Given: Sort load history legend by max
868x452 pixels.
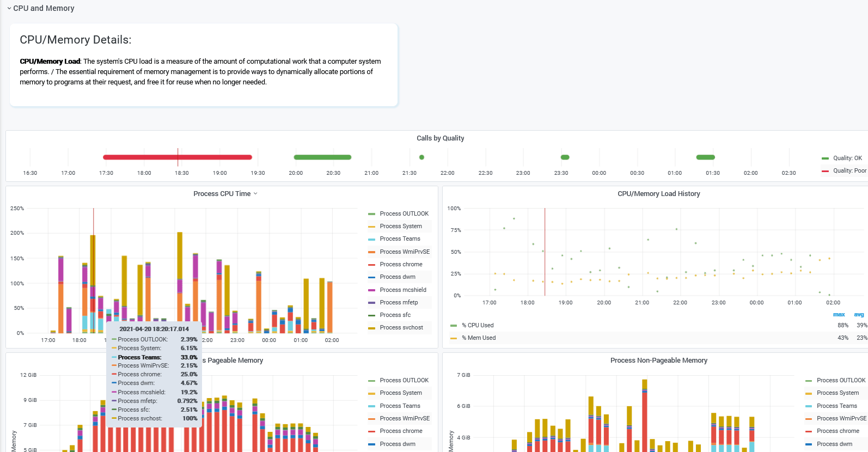Looking at the screenshot, I should pyautogui.click(x=839, y=315).
